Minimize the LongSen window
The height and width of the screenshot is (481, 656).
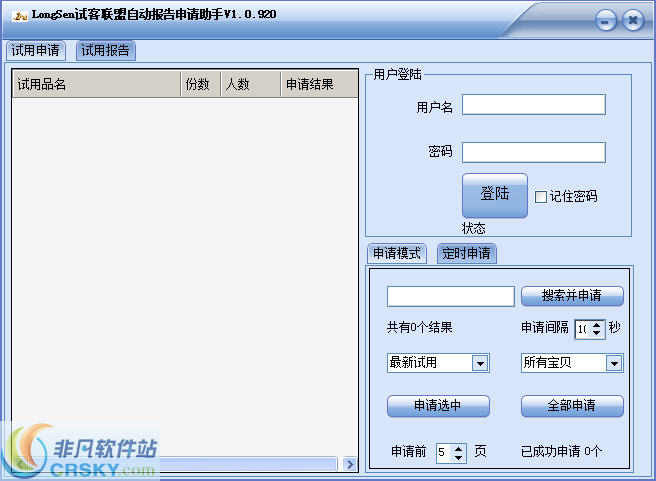coord(605,21)
